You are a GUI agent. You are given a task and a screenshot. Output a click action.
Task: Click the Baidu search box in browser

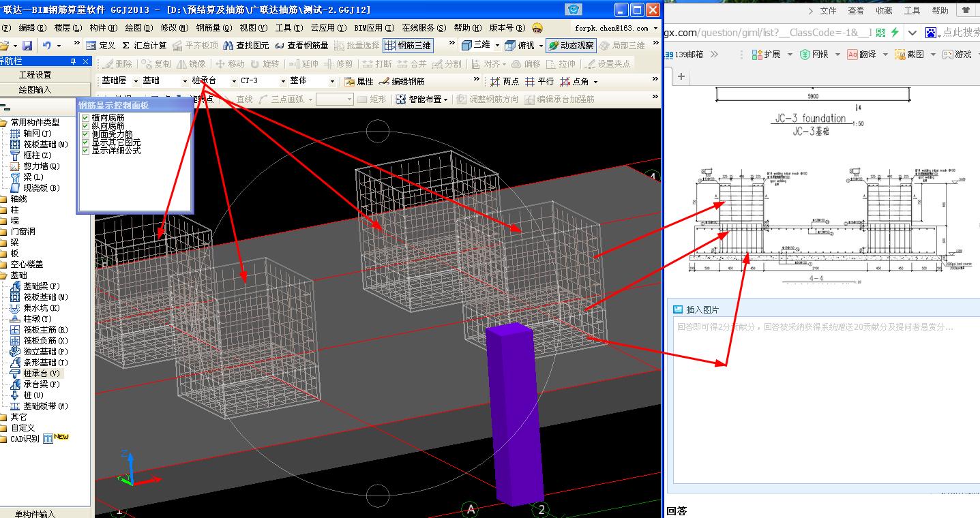pos(962,33)
